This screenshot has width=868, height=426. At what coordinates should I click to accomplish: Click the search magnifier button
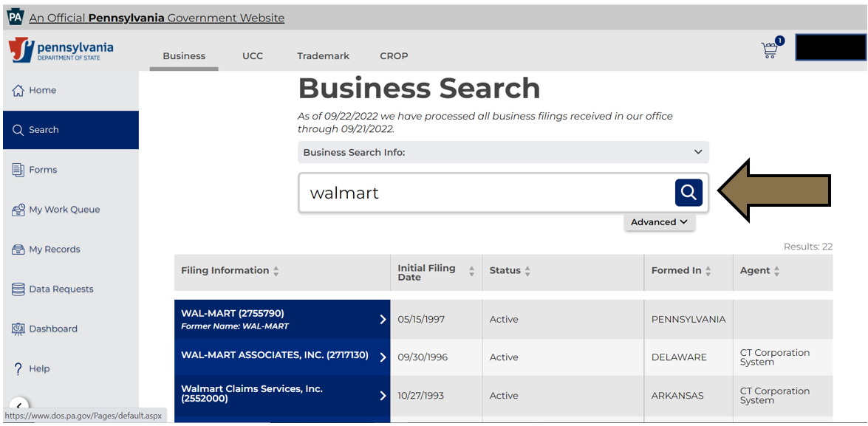pos(688,192)
